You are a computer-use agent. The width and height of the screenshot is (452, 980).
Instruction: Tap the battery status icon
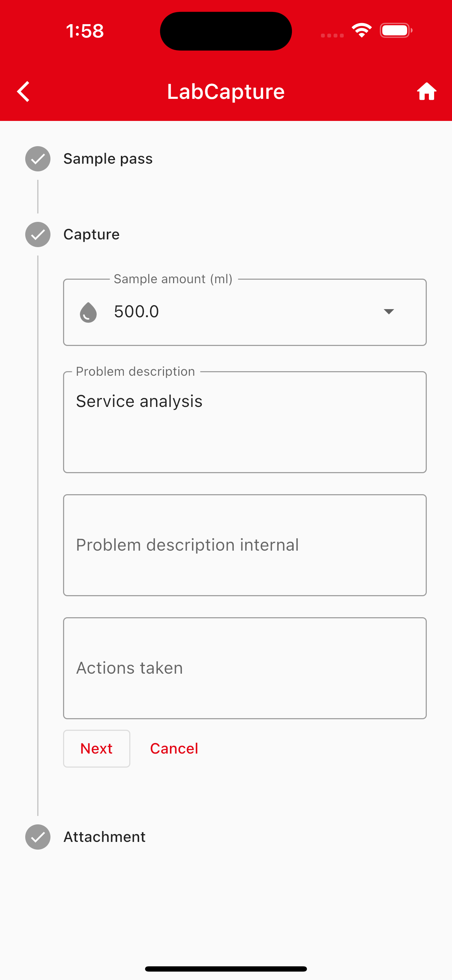pos(396,30)
